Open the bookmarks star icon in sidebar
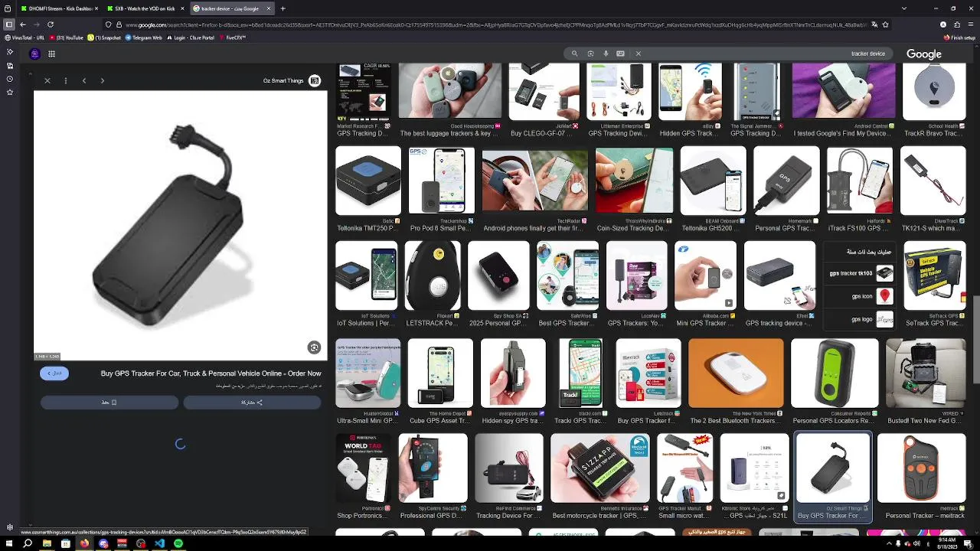This screenshot has height=551, width=980. pos(9,92)
